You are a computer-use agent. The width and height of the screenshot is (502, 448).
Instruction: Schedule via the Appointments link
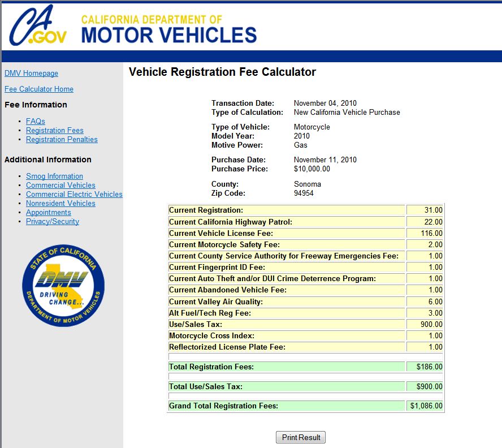[48, 212]
